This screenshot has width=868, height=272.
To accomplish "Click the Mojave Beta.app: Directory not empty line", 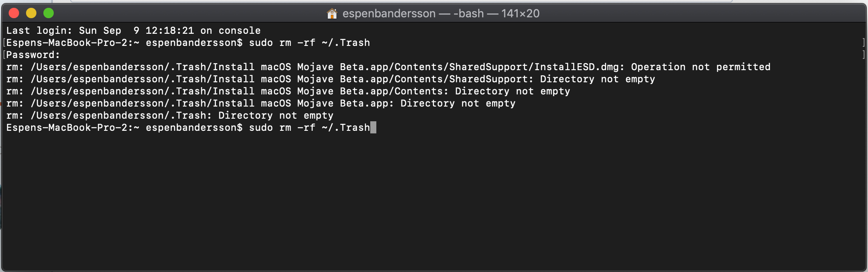I will [261, 103].
